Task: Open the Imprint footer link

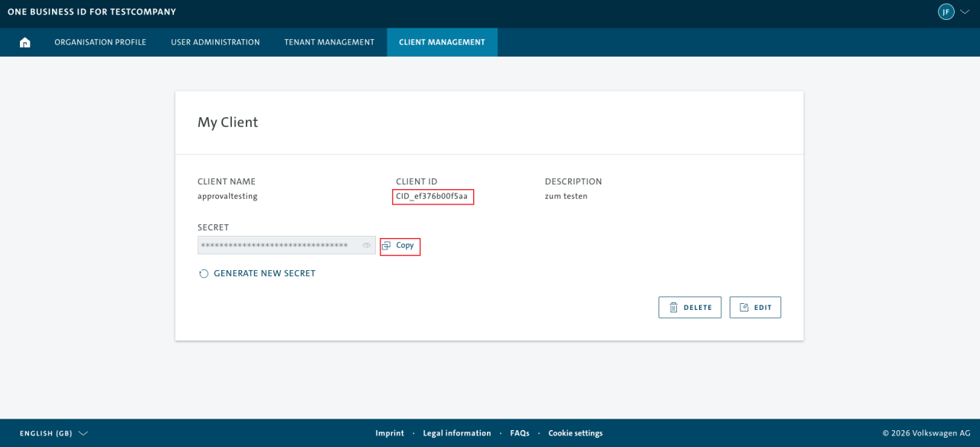Action: 390,432
